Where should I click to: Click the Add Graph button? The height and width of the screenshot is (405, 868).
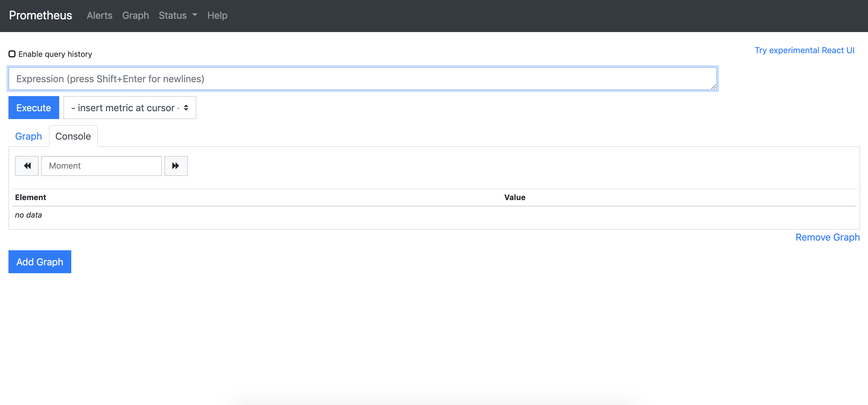(40, 262)
